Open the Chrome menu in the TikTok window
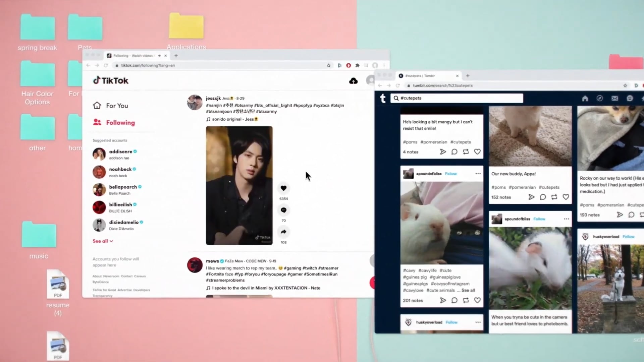This screenshot has height=362, width=644. (384, 65)
